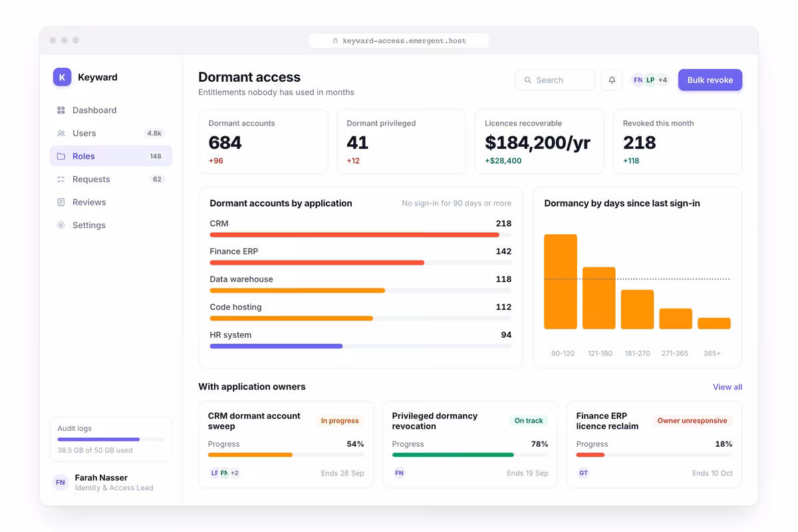The width and height of the screenshot is (798, 532).
Task: Focus the Search input field
Action: click(x=555, y=80)
